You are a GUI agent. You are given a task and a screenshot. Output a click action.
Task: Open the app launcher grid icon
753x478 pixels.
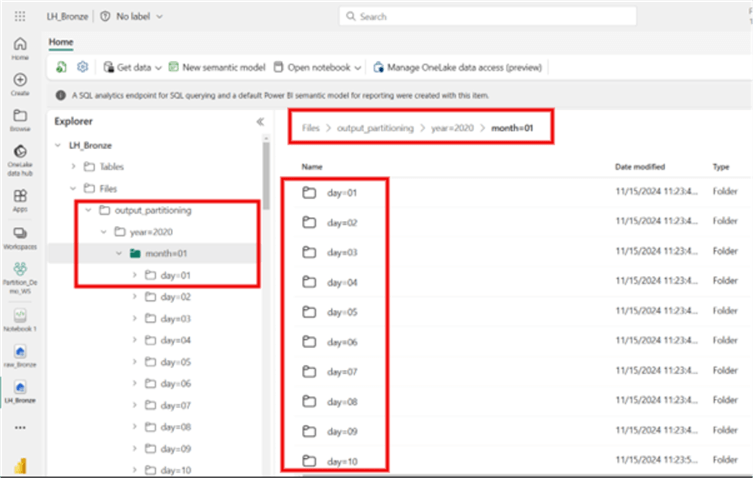[x=20, y=16]
